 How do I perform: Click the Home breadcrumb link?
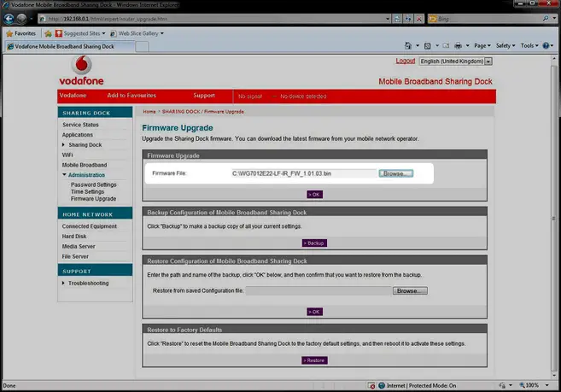click(x=149, y=112)
